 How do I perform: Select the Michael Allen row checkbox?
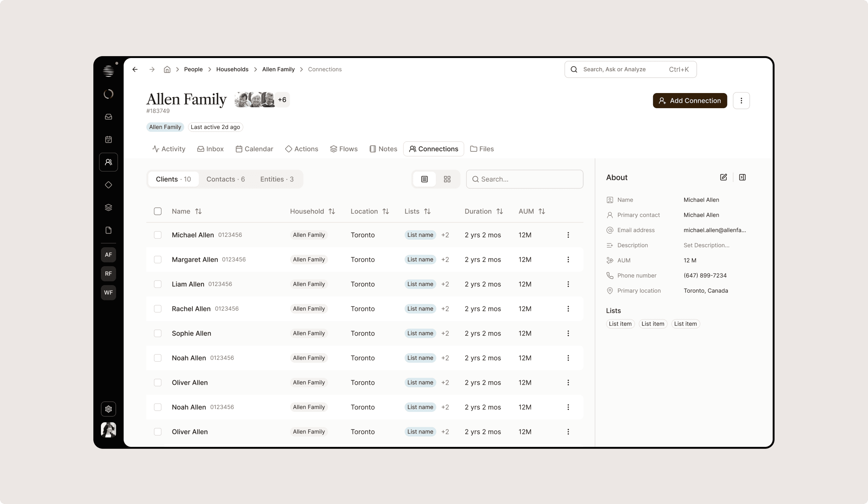tap(158, 235)
